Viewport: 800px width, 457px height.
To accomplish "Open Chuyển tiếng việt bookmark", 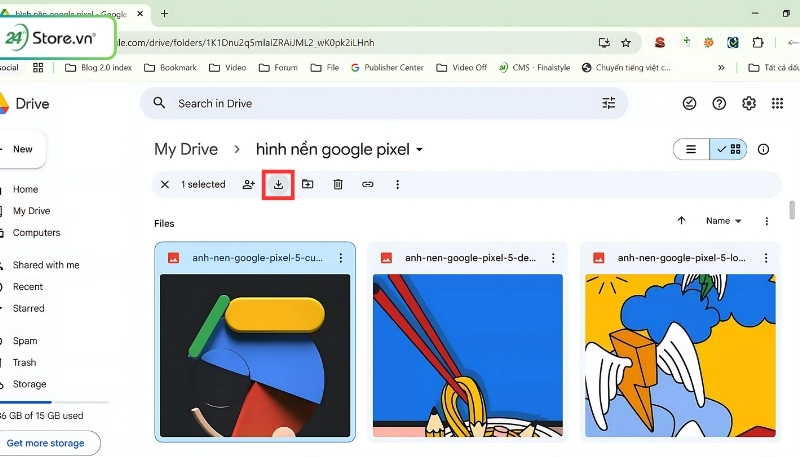I will point(626,67).
